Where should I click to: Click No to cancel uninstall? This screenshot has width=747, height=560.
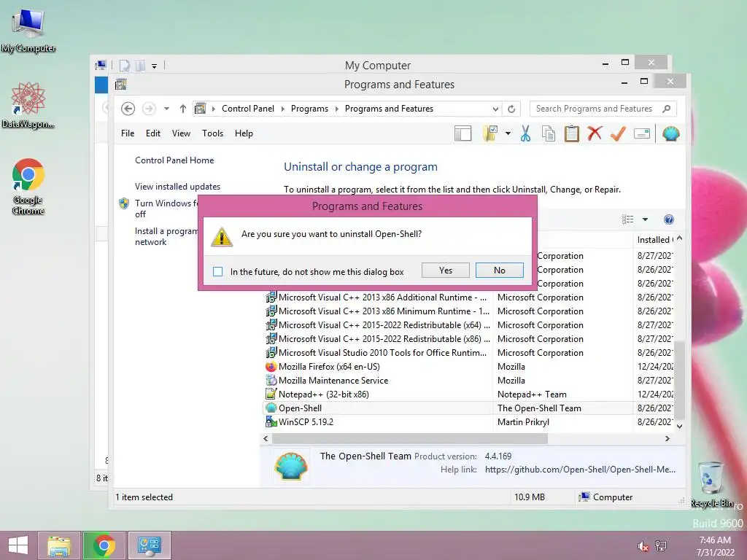[x=499, y=271]
